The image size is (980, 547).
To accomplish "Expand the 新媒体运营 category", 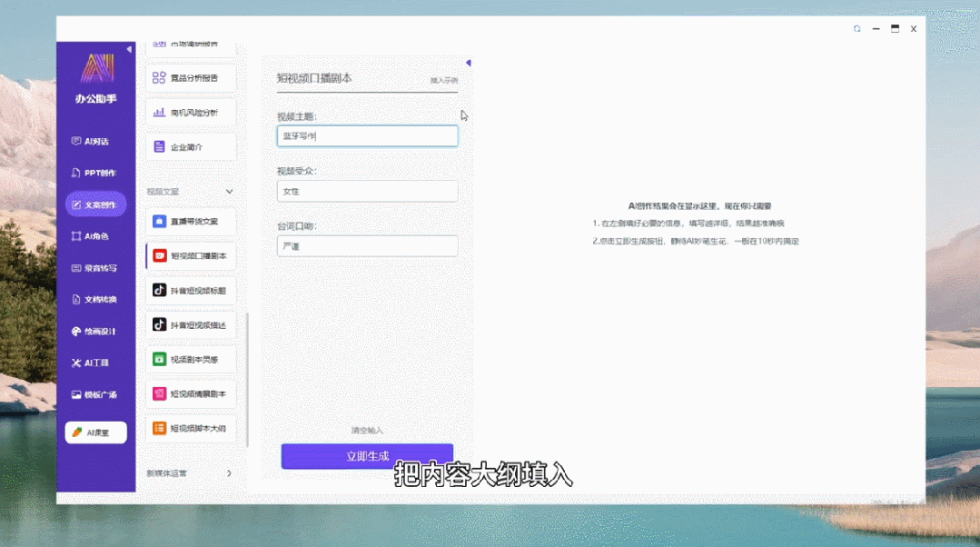I will coord(229,473).
